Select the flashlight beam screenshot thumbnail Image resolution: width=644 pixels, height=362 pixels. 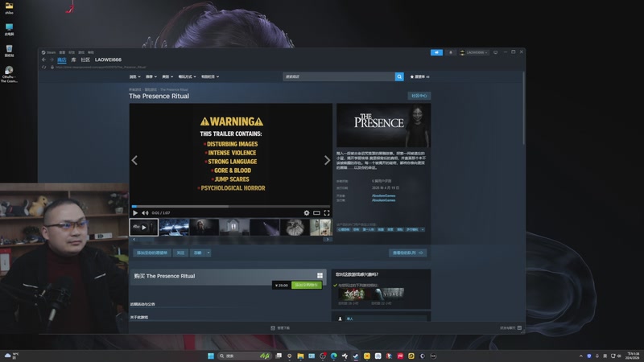pos(265,228)
